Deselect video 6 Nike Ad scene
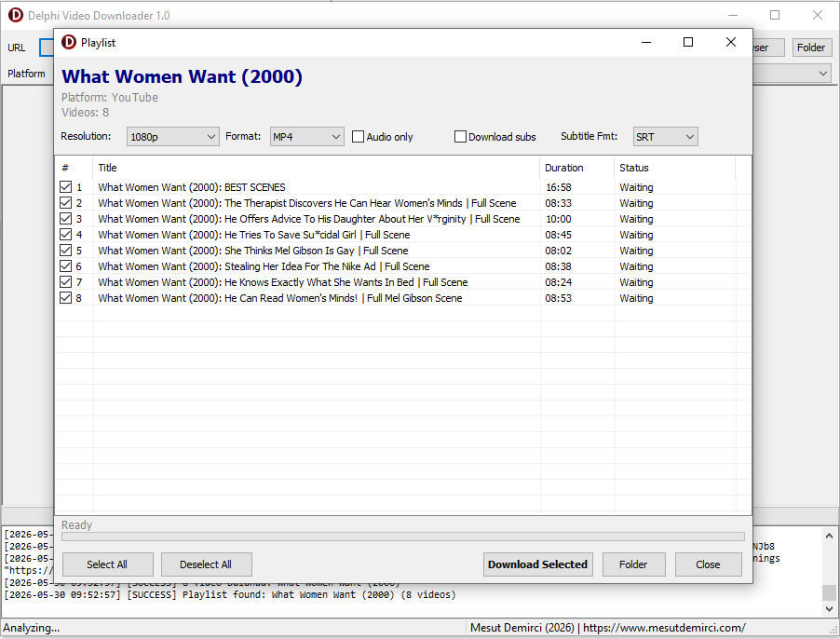The width and height of the screenshot is (840, 639). click(x=65, y=266)
